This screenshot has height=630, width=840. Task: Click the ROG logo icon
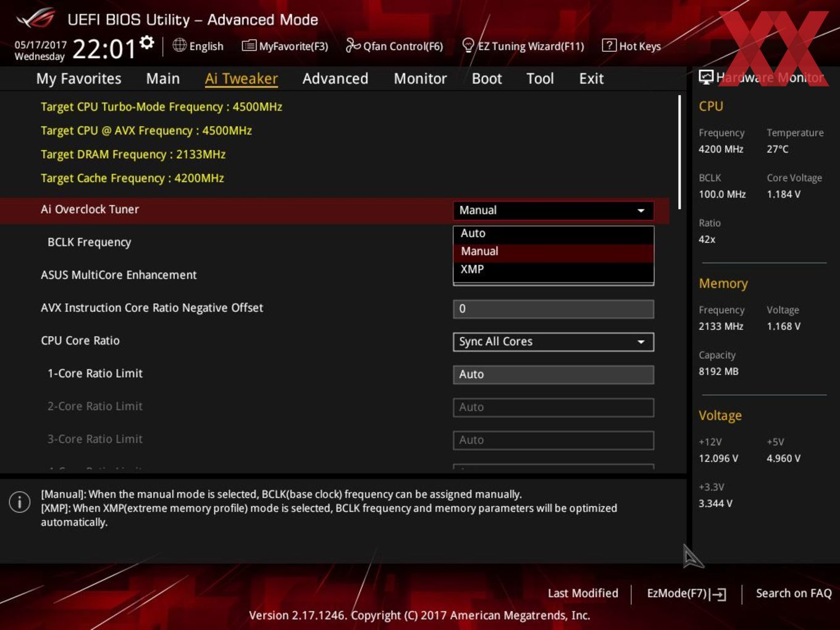coord(35,19)
